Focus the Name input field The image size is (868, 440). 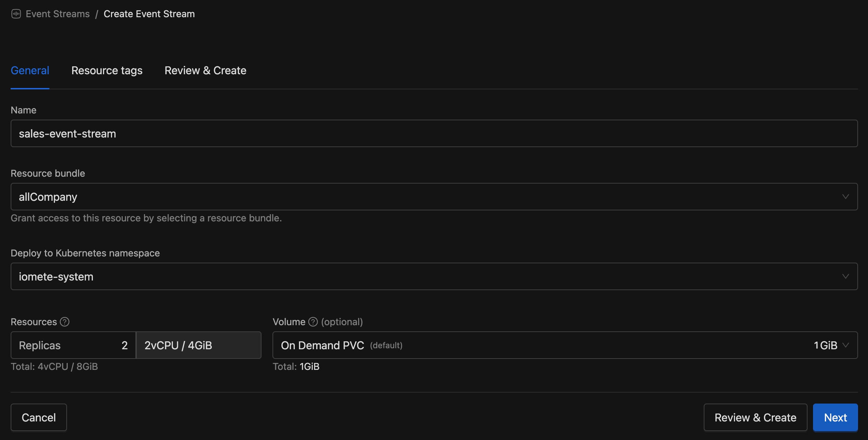coord(434,133)
